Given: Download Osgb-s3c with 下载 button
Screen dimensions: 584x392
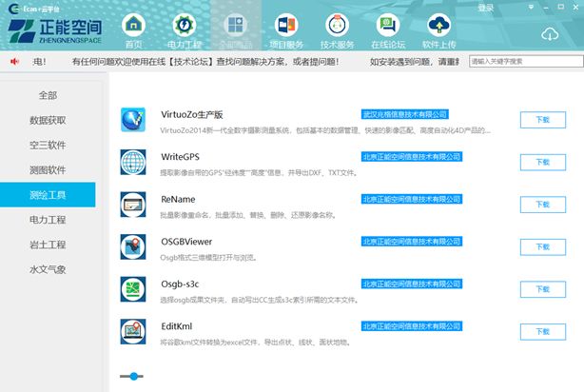Looking at the screenshot, I should click(x=543, y=289).
